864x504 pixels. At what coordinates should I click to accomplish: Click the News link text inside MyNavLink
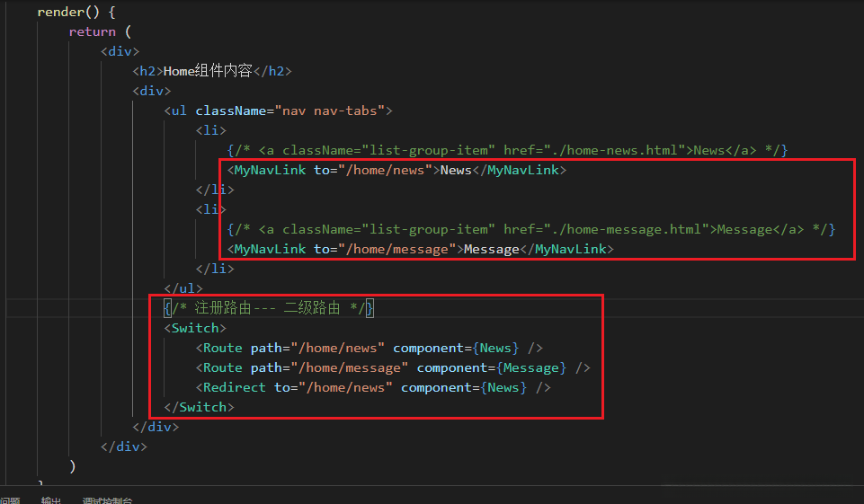[456, 170]
